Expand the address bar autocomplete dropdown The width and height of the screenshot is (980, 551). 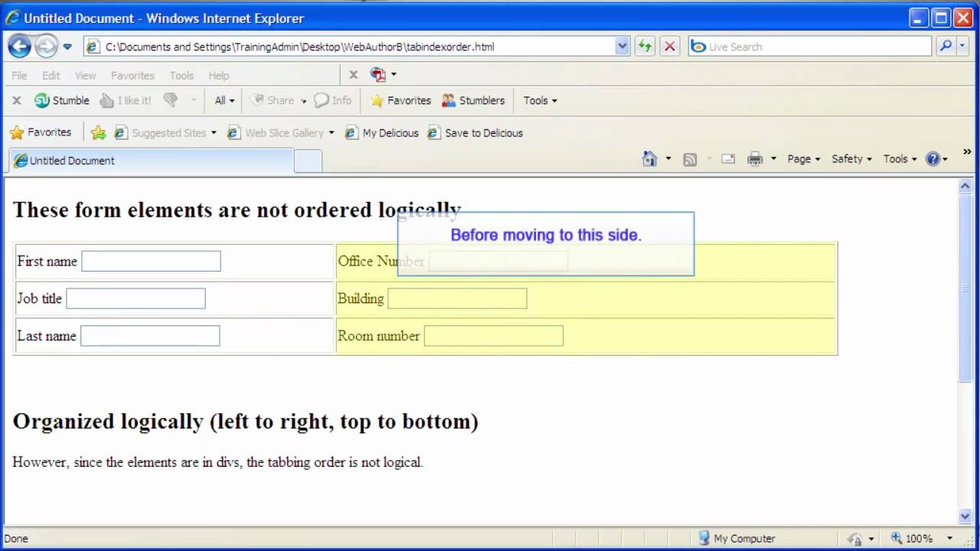[x=622, y=47]
